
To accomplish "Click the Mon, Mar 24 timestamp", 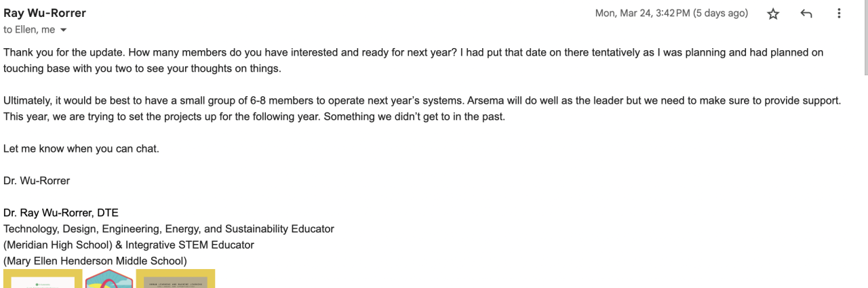I will tap(671, 14).
